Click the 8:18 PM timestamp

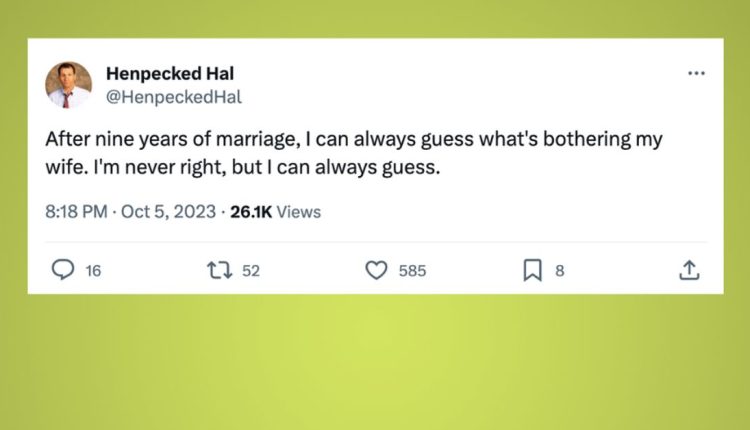(x=77, y=211)
